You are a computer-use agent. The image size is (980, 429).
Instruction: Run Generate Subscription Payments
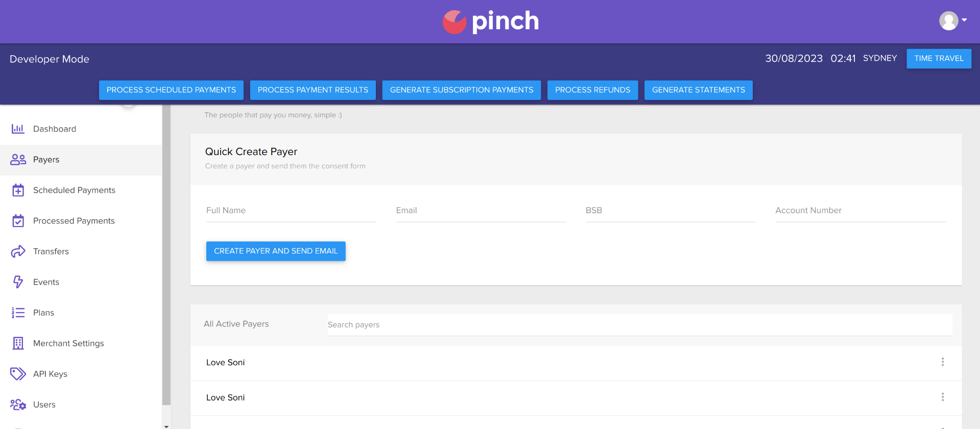click(461, 90)
